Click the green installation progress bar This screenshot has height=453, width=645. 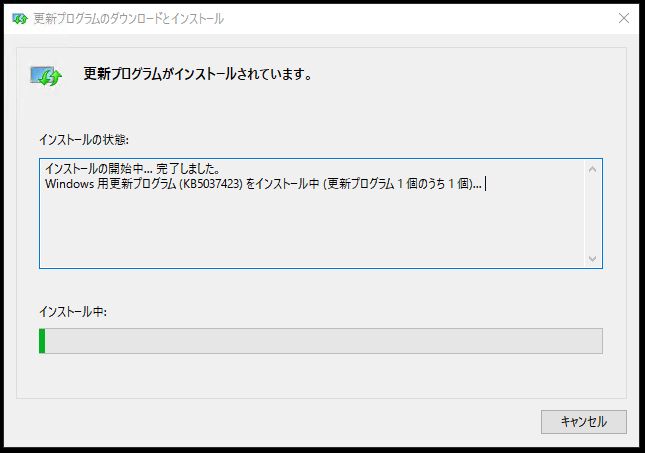click(321, 341)
